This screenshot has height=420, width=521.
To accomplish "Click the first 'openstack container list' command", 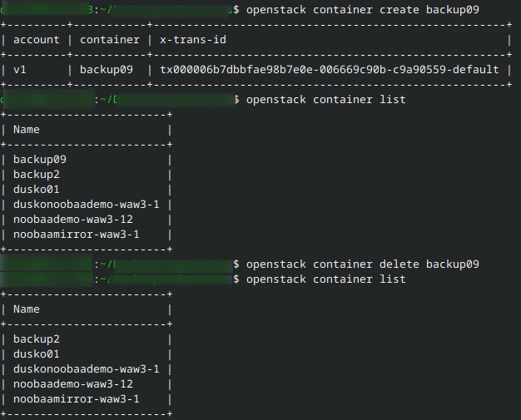I will click(x=326, y=100).
